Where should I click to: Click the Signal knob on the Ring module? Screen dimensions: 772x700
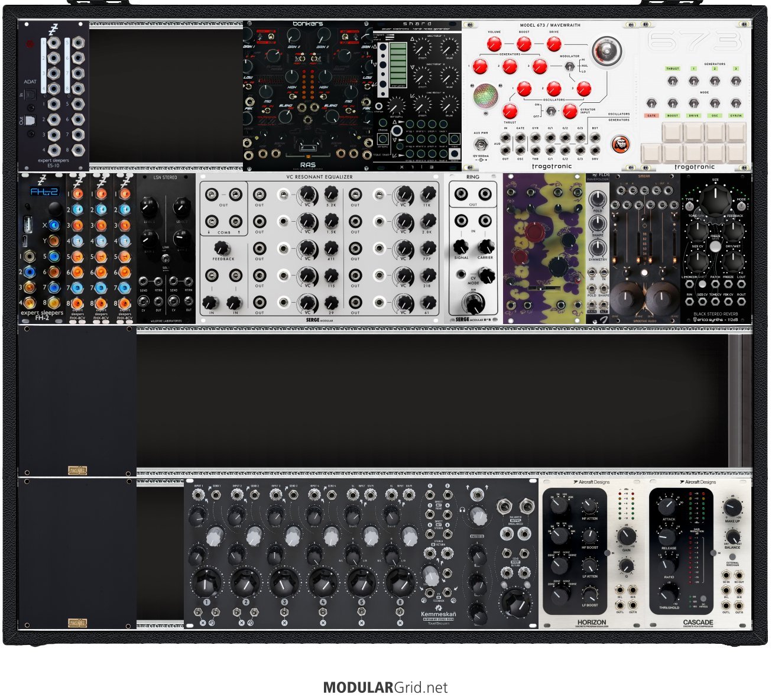pyautogui.click(x=461, y=247)
